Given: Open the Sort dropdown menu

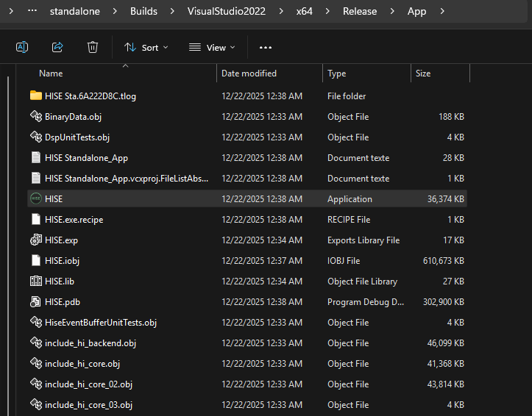Looking at the screenshot, I should [x=146, y=47].
